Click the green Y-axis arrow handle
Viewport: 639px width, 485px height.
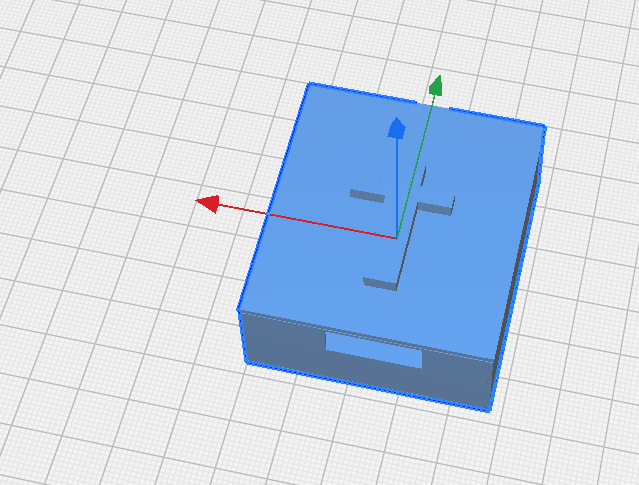(436, 85)
